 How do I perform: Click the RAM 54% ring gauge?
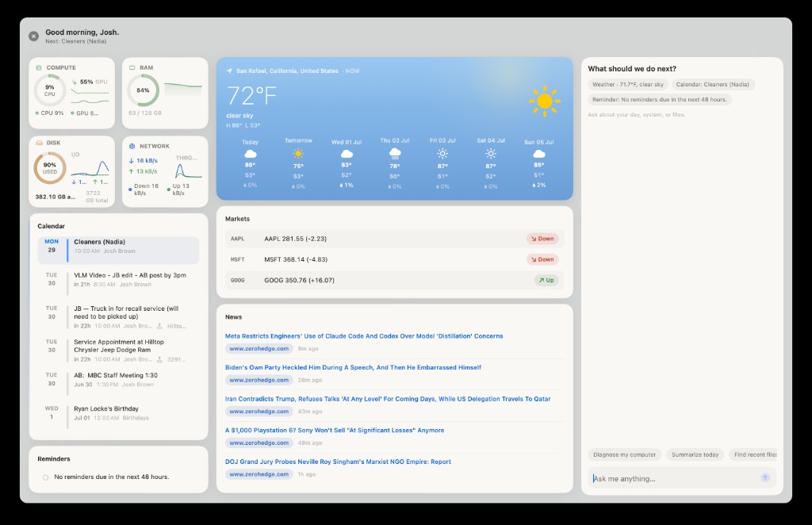(x=143, y=90)
